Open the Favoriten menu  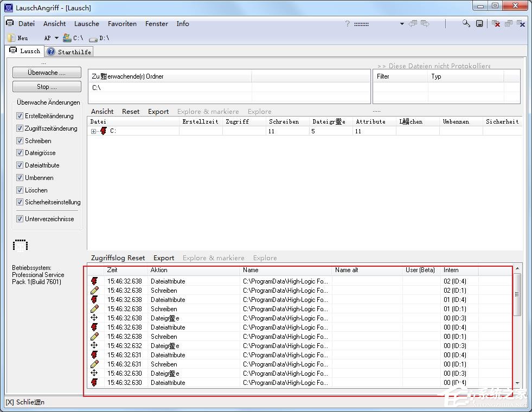(x=122, y=24)
